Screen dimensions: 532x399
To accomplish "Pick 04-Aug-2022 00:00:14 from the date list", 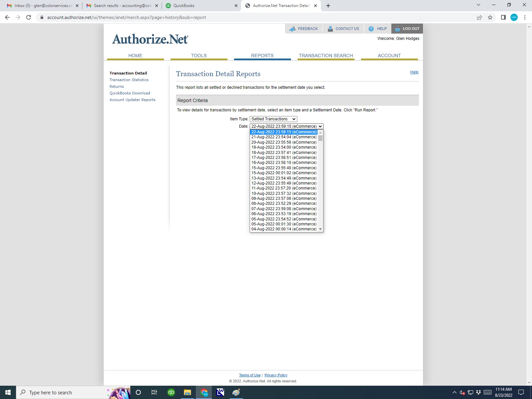I will point(284,229).
